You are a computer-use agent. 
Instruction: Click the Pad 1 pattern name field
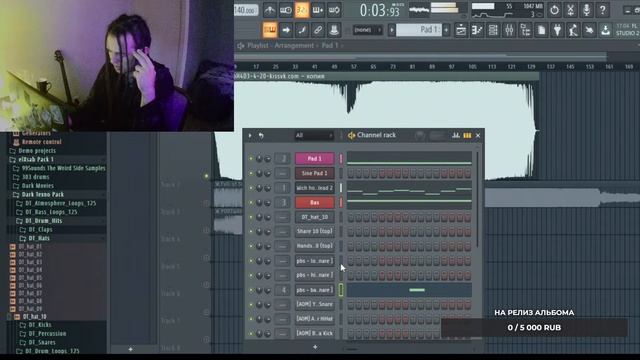coord(419,30)
